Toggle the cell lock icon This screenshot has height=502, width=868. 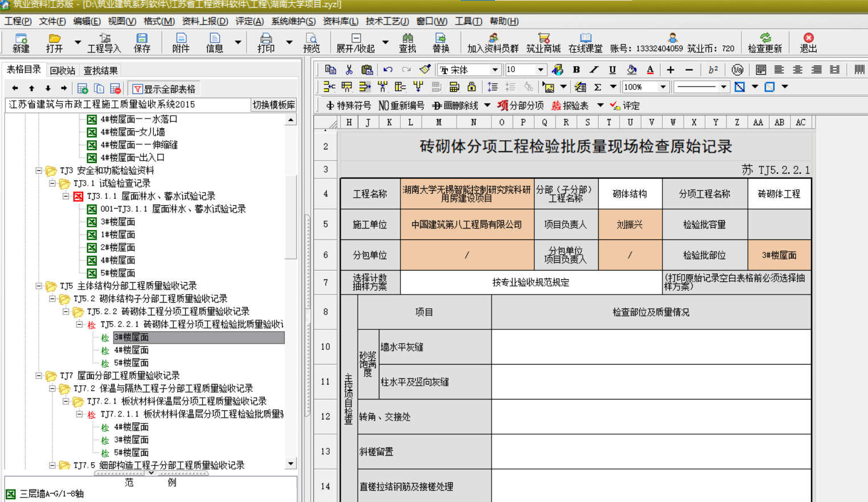point(471,87)
